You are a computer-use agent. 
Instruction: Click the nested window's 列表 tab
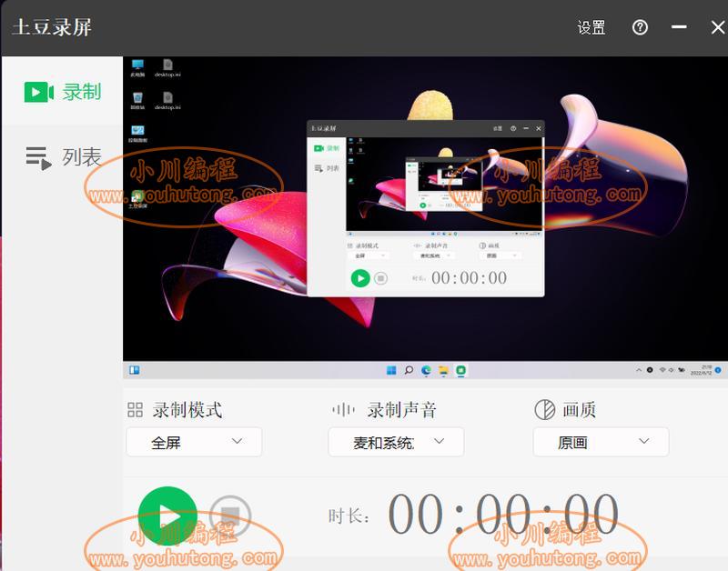click(x=327, y=168)
